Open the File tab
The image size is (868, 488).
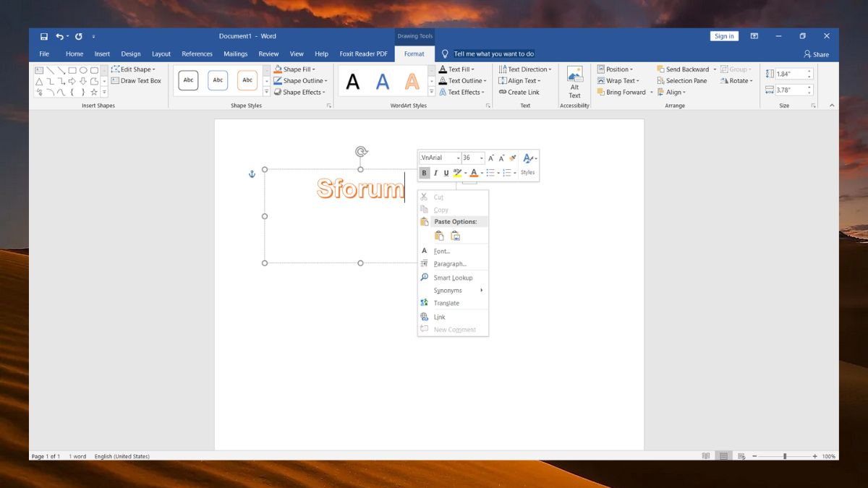pos(44,54)
